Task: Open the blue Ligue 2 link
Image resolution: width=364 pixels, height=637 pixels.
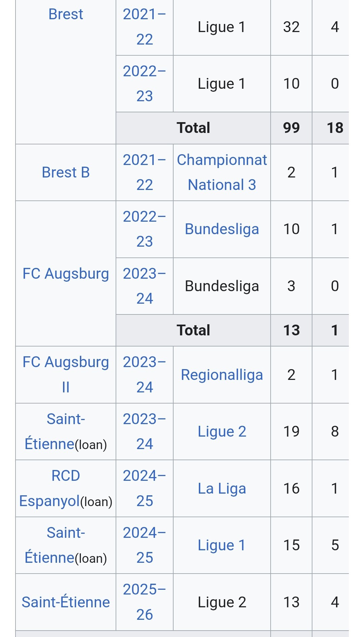Action: coord(222,432)
